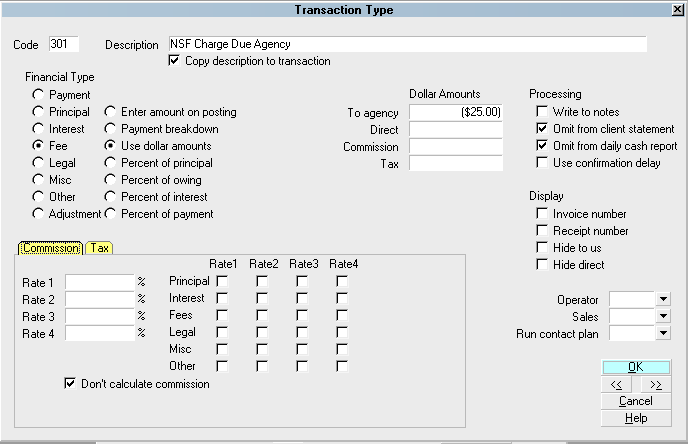688x444 pixels.
Task: Click the Tax dollar amount field
Action: pyautogui.click(x=456, y=163)
